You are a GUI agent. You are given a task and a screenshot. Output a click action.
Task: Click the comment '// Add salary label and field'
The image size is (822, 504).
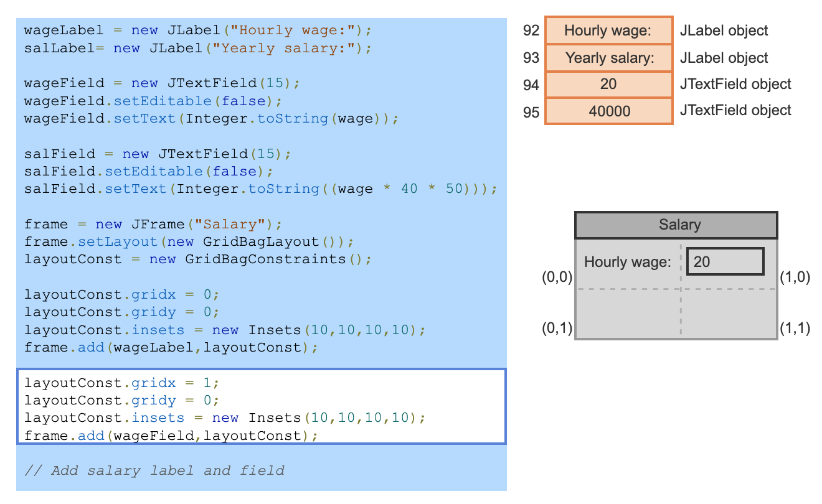(154, 470)
